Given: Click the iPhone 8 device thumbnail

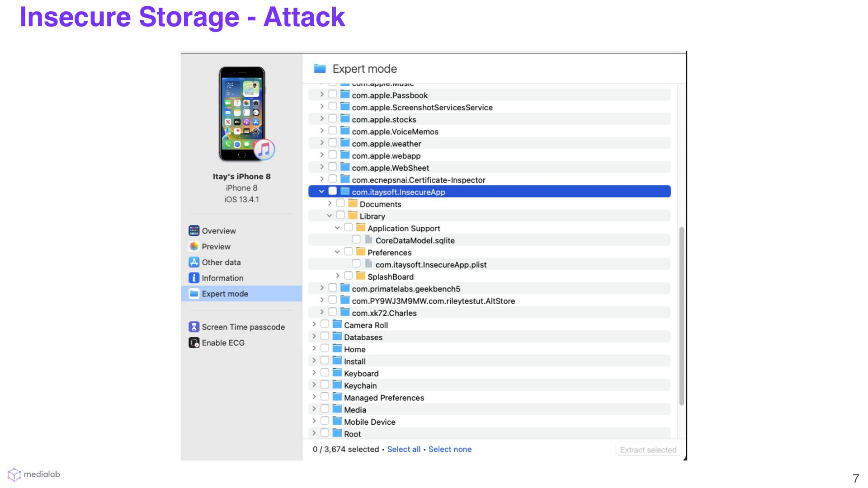Looking at the screenshot, I should (242, 114).
